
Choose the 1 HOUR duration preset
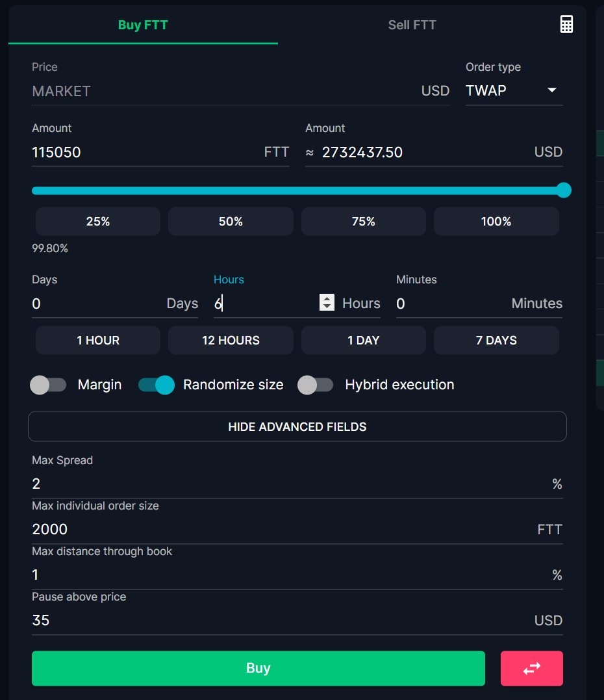click(x=97, y=340)
